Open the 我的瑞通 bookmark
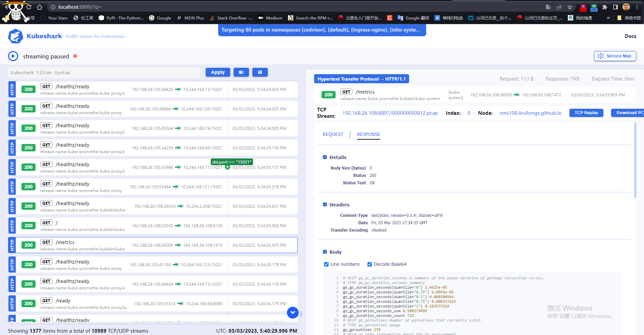This screenshot has width=644, height=335. click(580, 18)
